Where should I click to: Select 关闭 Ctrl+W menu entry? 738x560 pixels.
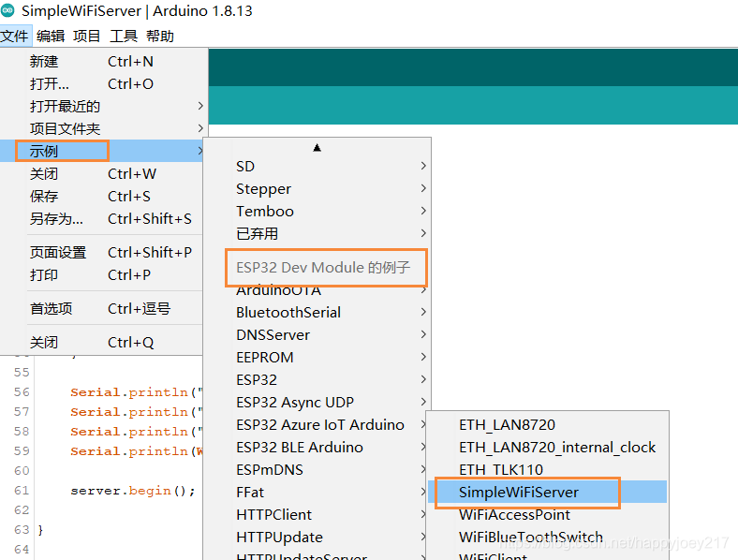tap(103, 173)
